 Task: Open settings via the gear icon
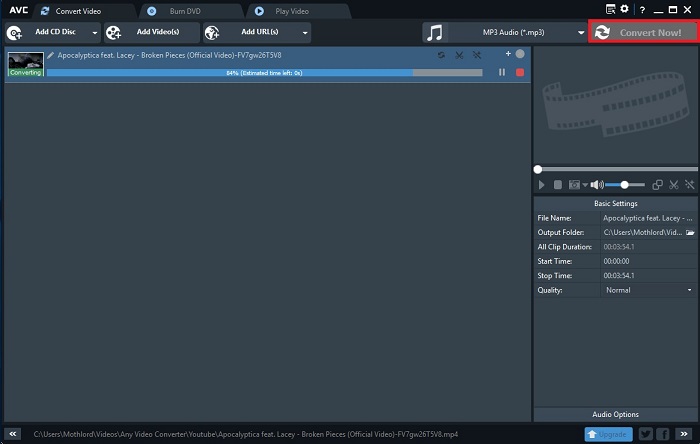click(x=624, y=9)
